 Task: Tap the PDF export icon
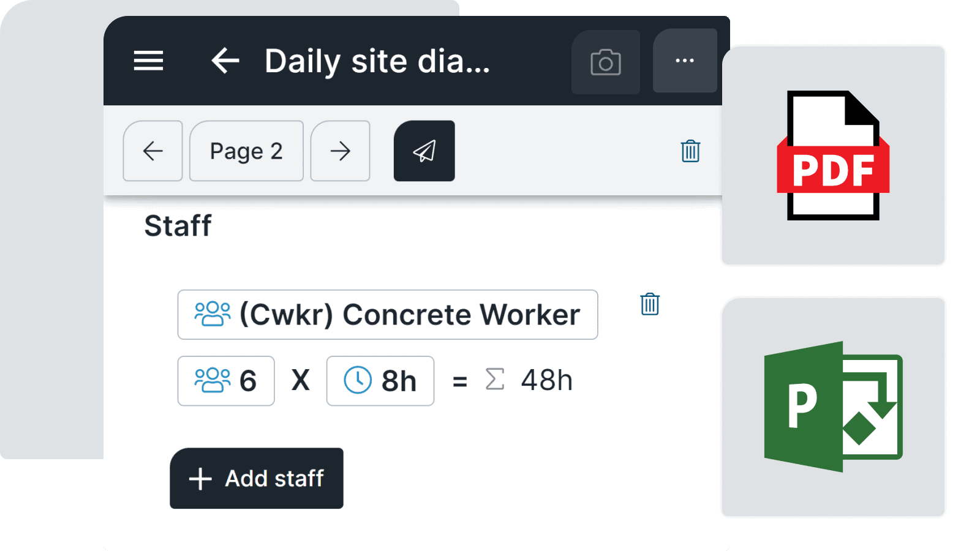click(x=833, y=155)
